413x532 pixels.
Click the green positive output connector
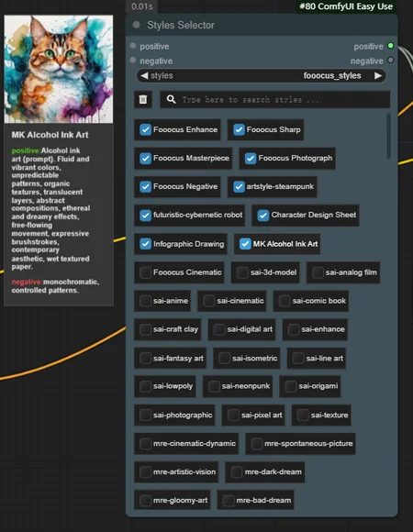pos(391,46)
